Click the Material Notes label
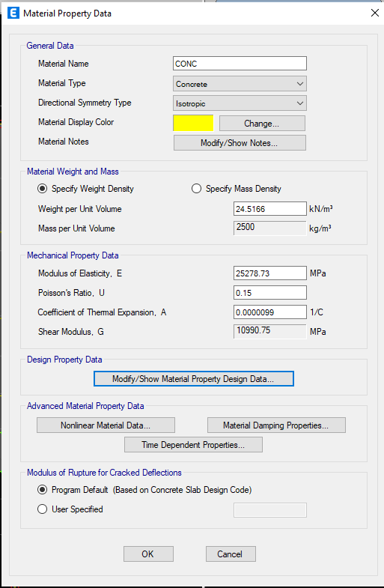 pyautogui.click(x=64, y=142)
